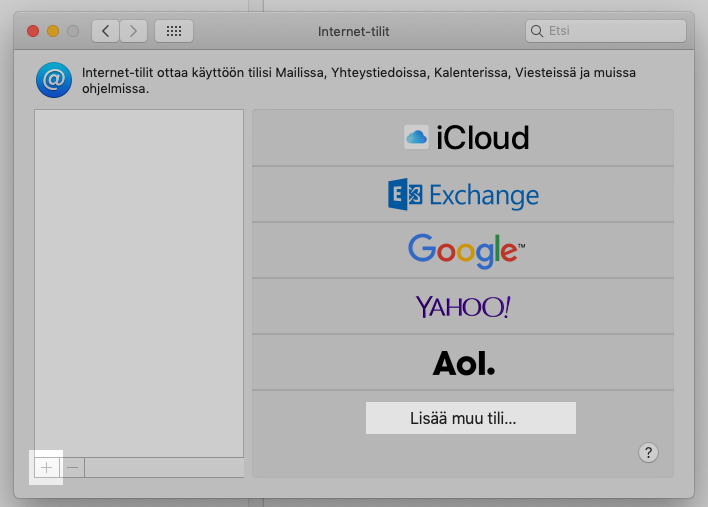Close the Internet-tilit window
This screenshot has height=507, width=708.
tap(33, 31)
